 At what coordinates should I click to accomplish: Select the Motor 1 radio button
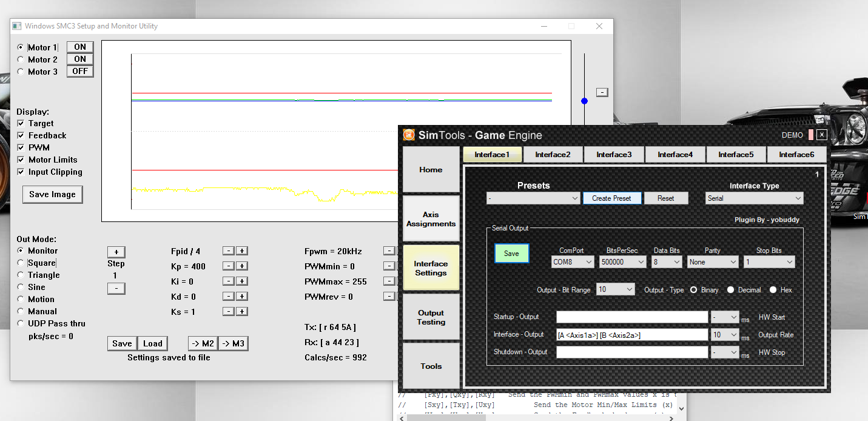21,47
